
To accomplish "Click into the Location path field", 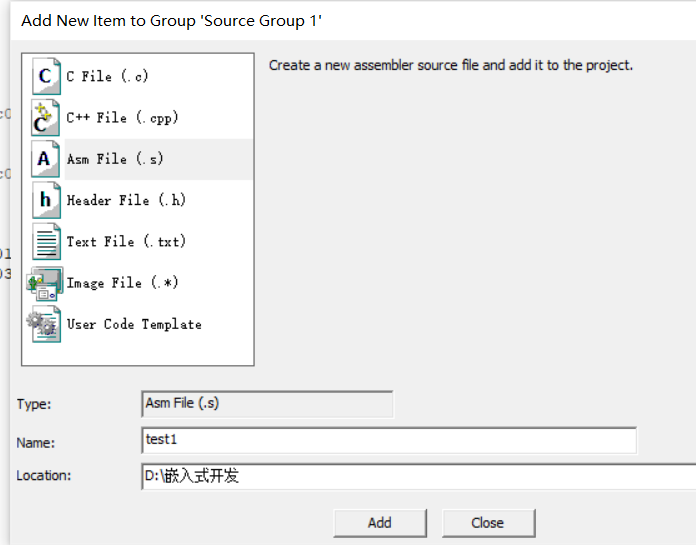I will coord(418,476).
